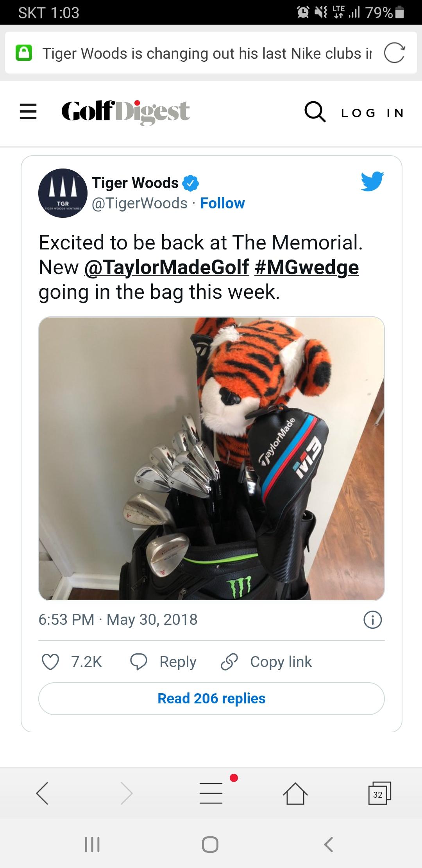422x868 pixels.
Task: Click the Read 206 replies button
Action: (x=211, y=699)
